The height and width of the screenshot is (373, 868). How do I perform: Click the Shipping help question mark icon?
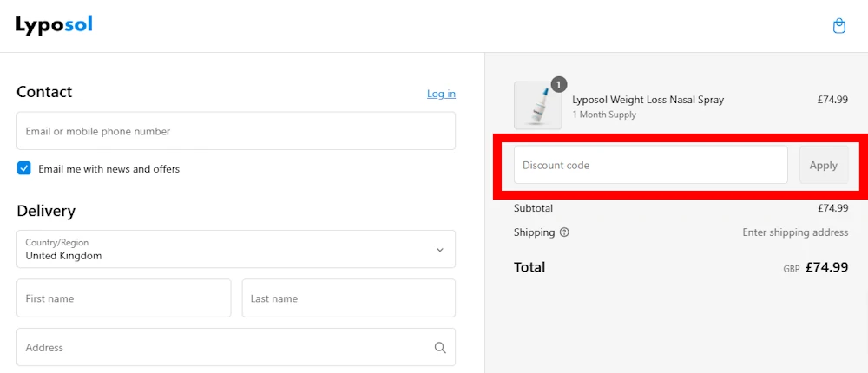564,232
